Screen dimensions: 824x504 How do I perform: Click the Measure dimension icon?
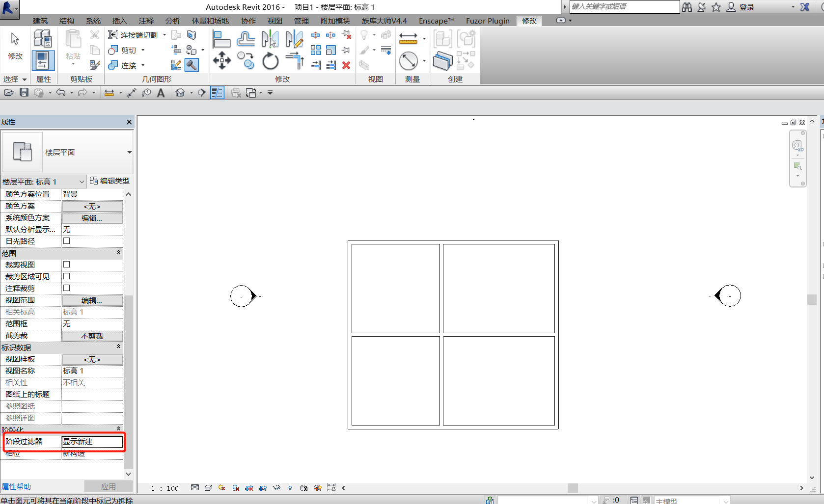click(x=408, y=38)
